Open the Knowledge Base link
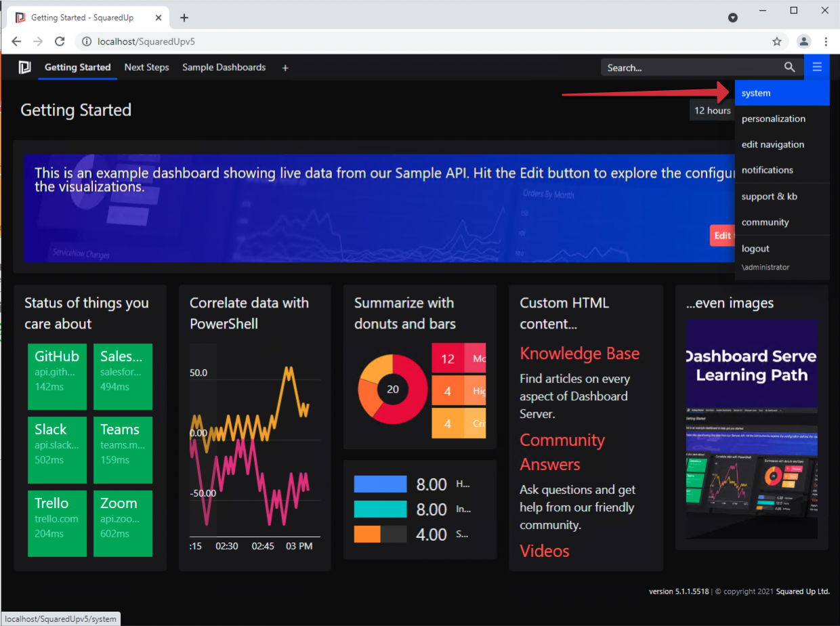The image size is (840, 626). pos(579,354)
